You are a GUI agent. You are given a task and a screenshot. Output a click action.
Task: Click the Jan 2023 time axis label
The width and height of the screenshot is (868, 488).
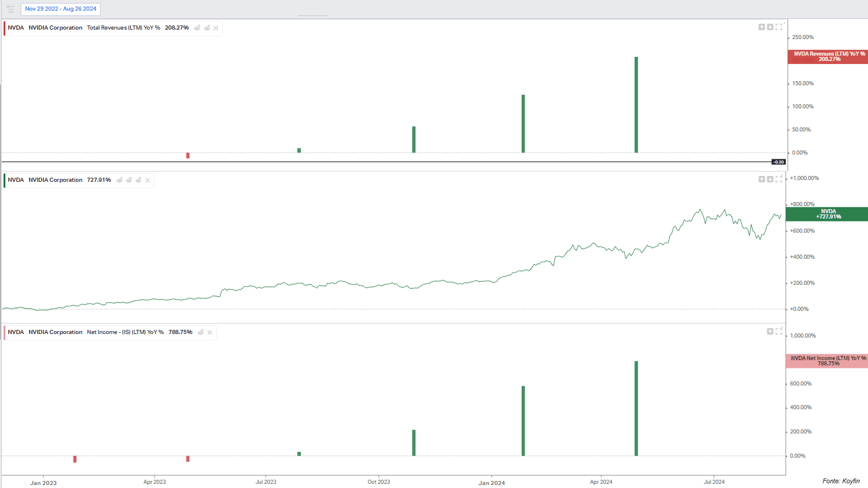[x=43, y=483]
